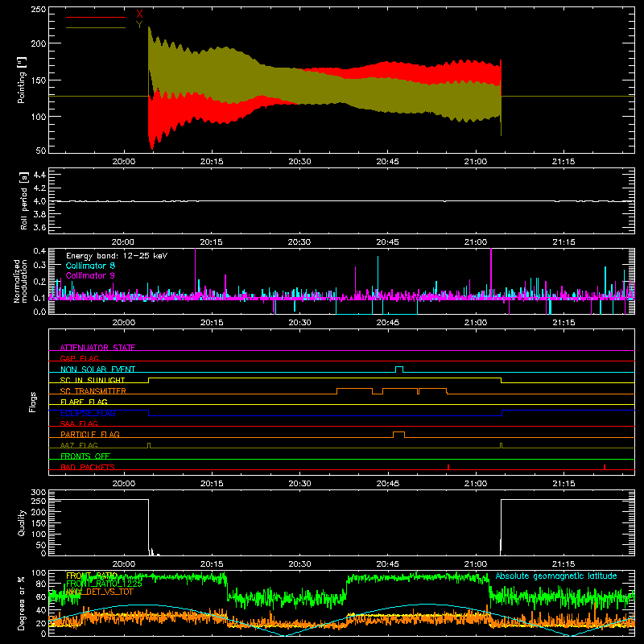Viewport: 644px width, 644px height.
Task: Click the orange MAX_DET_VS_TOT legend label
Action: 99,592
